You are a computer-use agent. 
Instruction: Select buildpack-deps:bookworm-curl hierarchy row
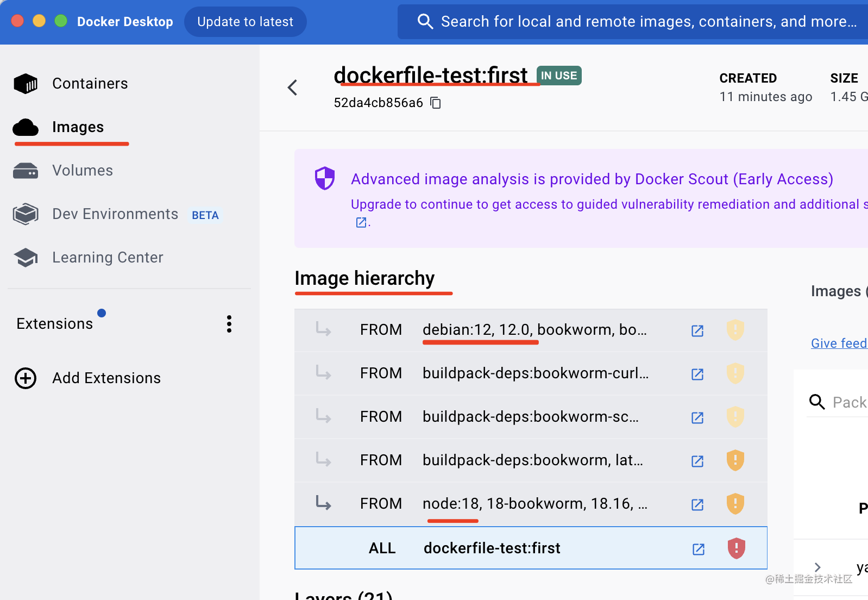pos(534,373)
